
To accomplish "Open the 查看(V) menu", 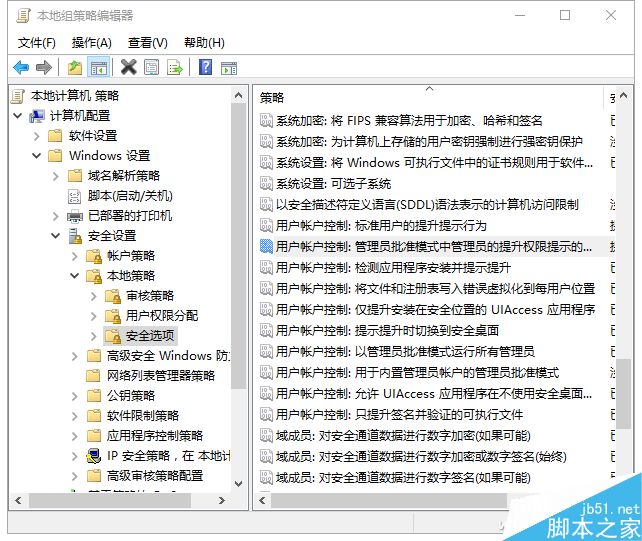I will click(148, 43).
